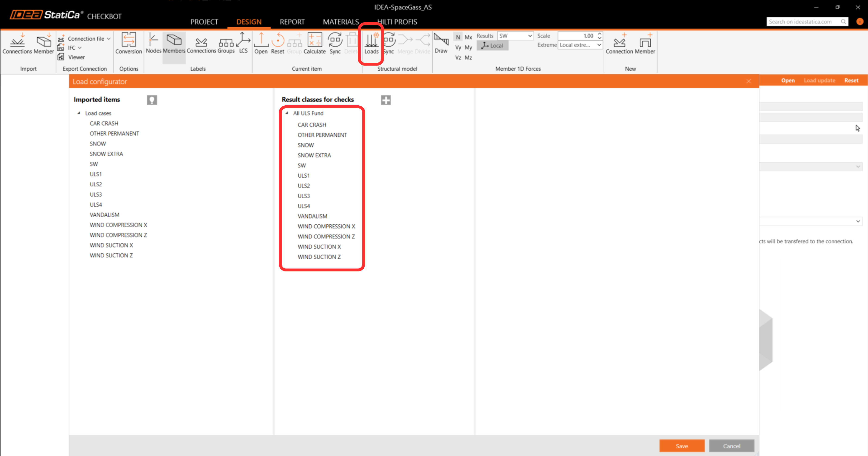Increase Scale value with up stepper
This screenshot has width=868, height=456.
[599, 34]
